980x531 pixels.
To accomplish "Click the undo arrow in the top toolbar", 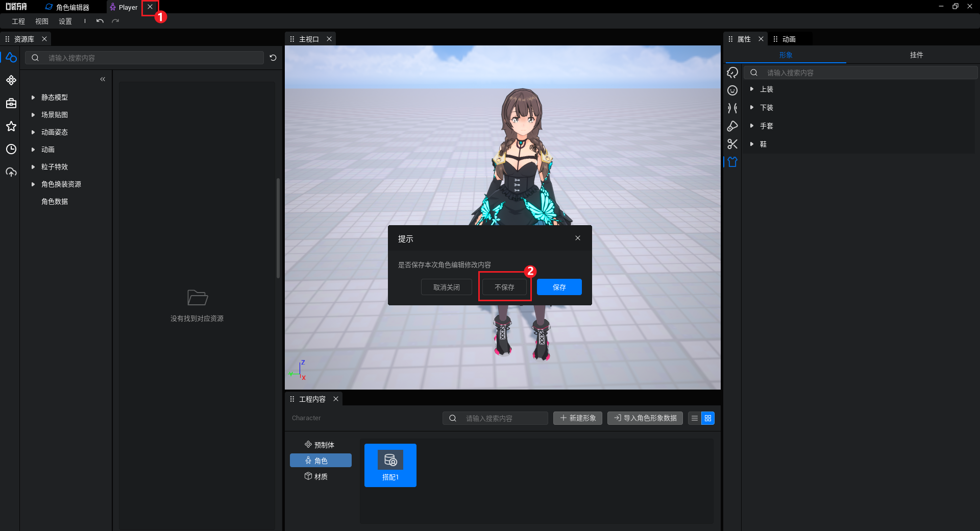I will pyautogui.click(x=100, y=21).
